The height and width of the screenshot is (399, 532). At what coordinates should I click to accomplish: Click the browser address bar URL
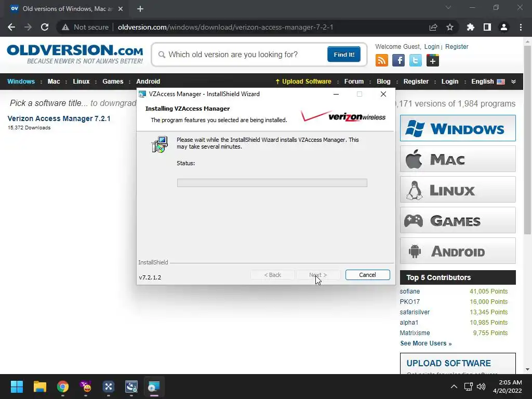tap(225, 27)
